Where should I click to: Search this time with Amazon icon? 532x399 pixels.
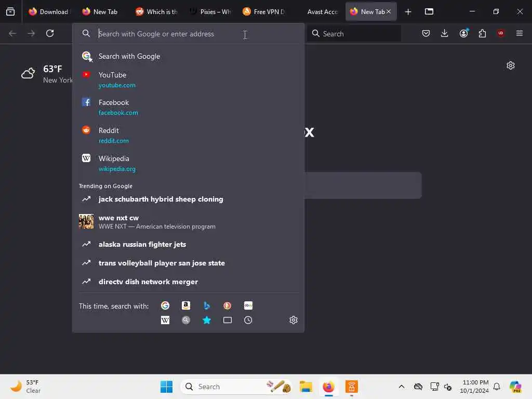pos(186,305)
